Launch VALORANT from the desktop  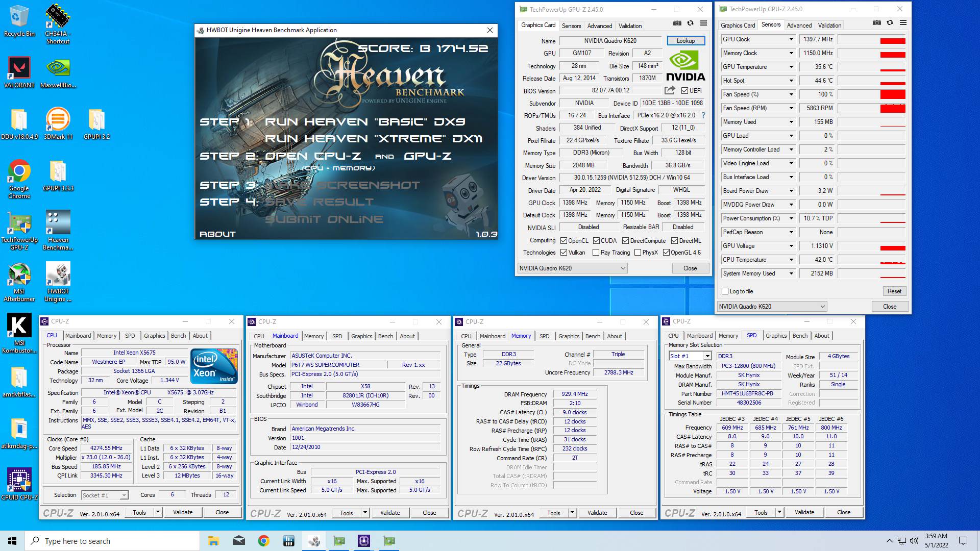19,72
